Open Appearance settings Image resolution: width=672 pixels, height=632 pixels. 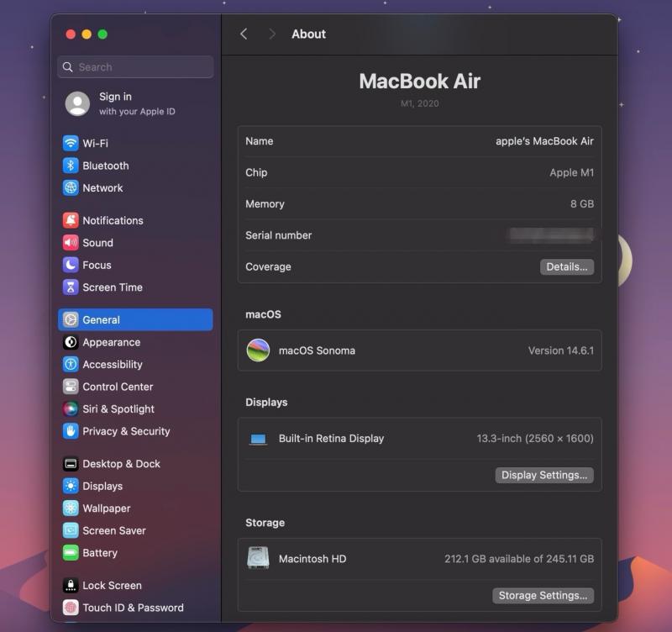click(x=135, y=342)
